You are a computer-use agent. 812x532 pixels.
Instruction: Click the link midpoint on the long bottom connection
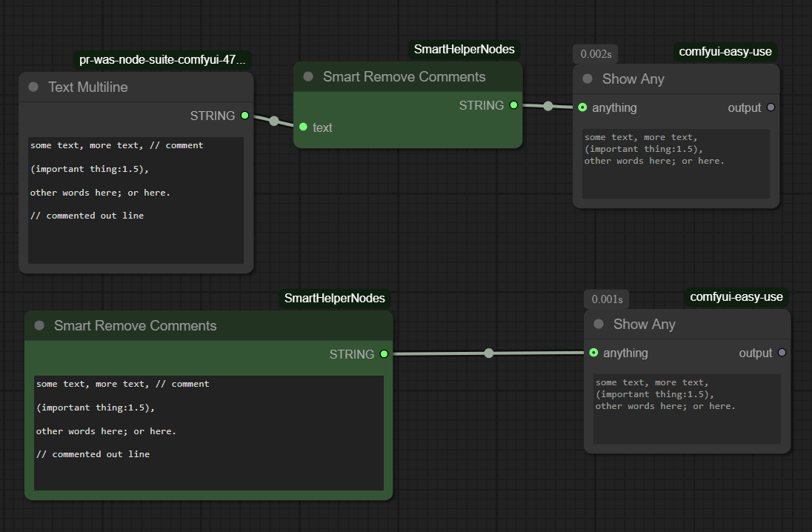coord(489,353)
